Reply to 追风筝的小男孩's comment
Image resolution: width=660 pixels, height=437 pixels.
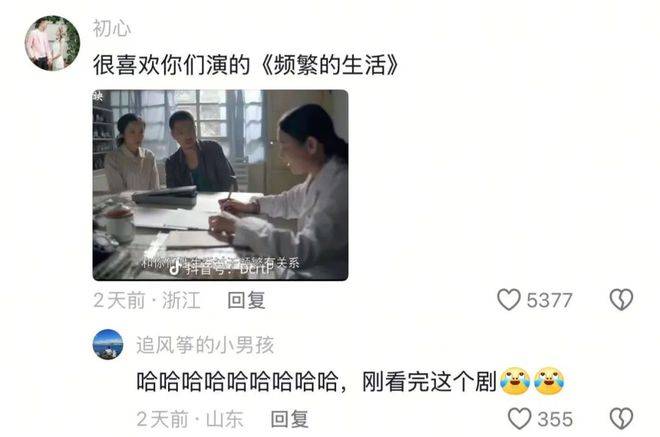click(290, 419)
